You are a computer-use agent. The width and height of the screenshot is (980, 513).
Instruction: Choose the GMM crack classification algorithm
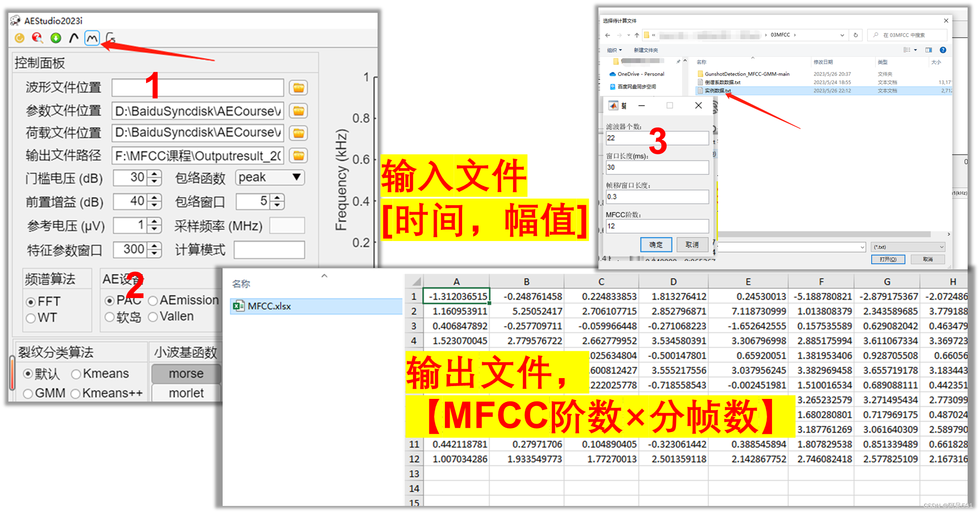click(28, 393)
